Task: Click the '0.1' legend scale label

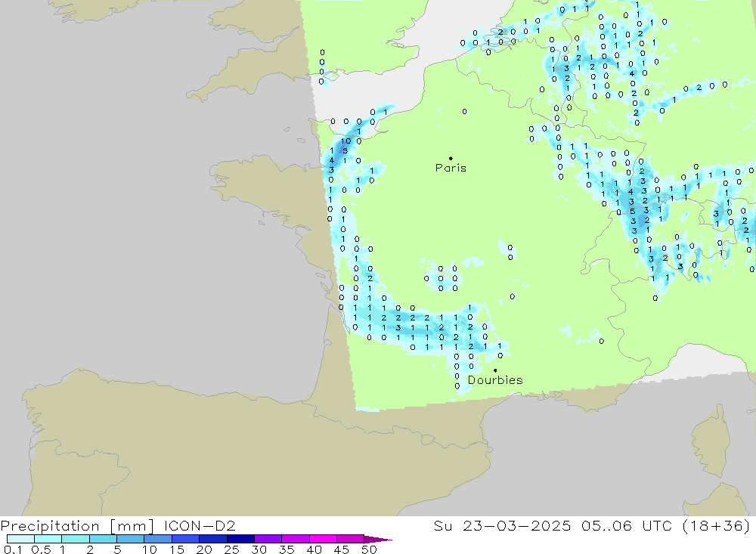Action: click(x=13, y=549)
